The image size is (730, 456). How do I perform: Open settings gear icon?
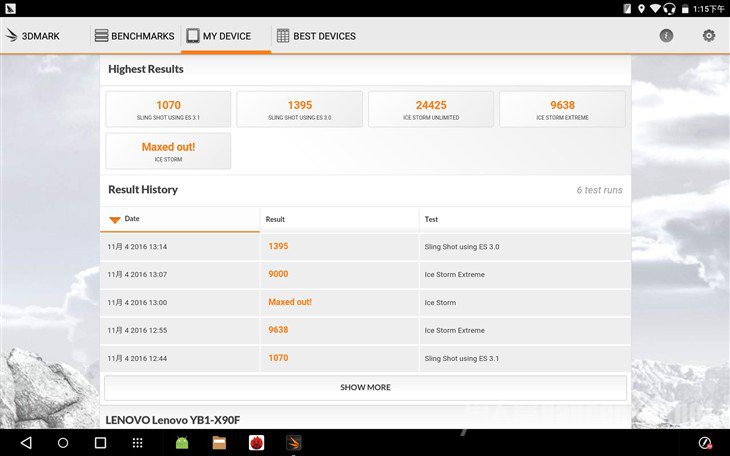tap(709, 35)
